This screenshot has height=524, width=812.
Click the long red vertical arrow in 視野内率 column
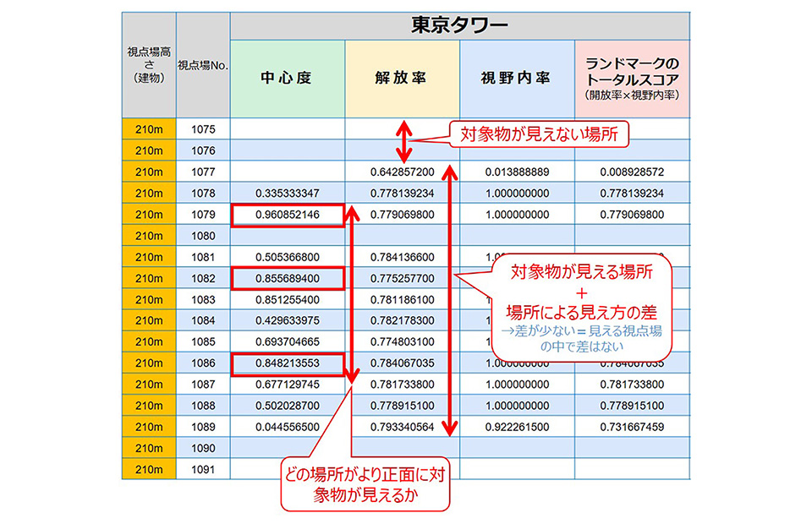pyautogui.click(x=452, y=296)
